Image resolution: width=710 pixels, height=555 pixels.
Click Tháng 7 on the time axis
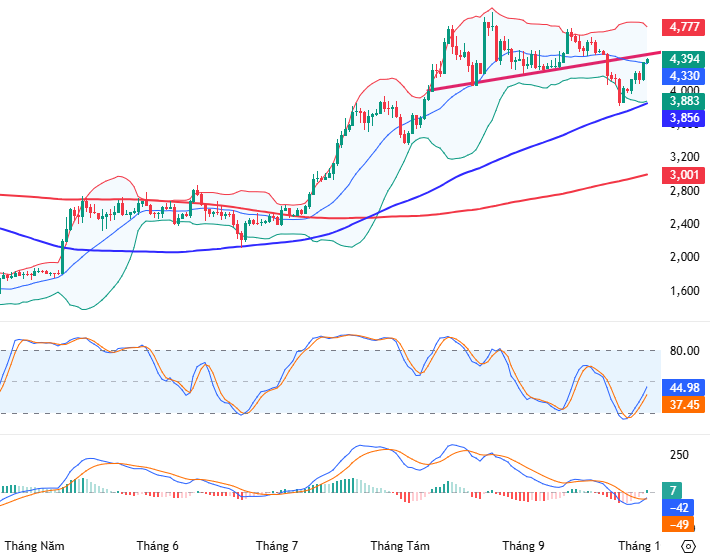click(x=277, y=546)
